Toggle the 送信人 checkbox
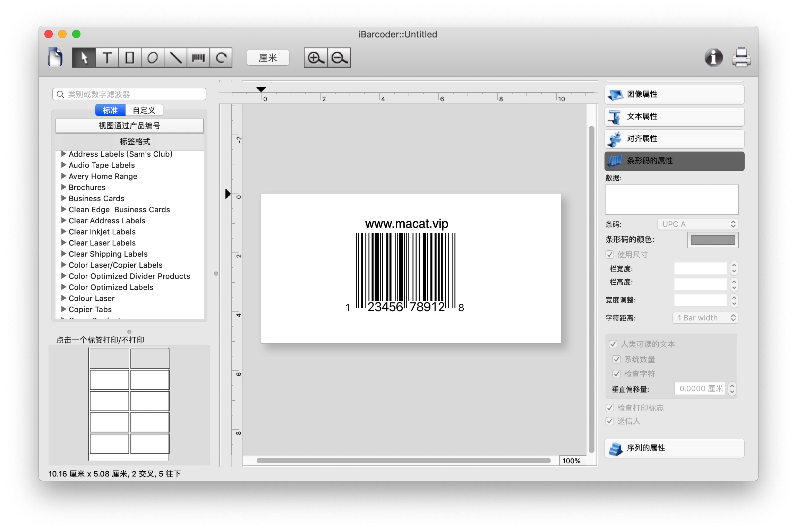This screenshot has width=797, height=532. (609, 421)
